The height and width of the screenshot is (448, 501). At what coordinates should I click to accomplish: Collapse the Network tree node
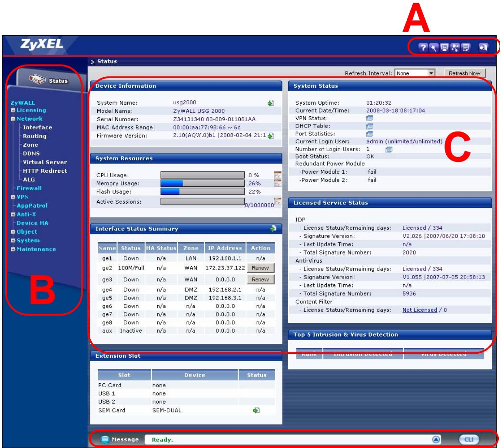click(13, 119)
